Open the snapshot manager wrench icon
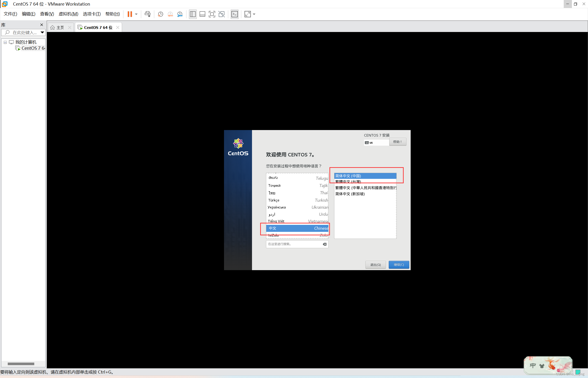Screen dimensions: 588x378 coord(180,14)
